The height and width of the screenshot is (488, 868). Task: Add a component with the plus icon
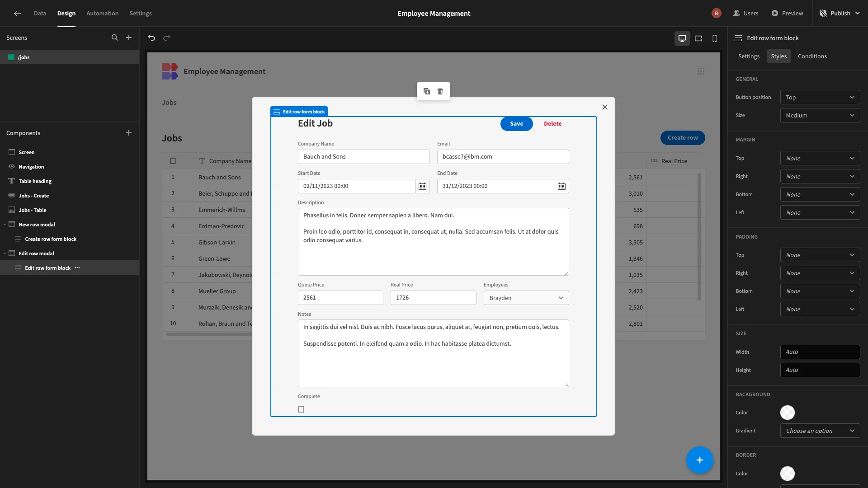[129, 133]
